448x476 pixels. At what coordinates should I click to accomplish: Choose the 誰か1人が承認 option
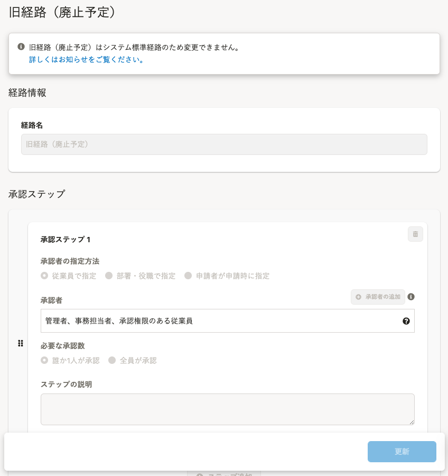pos(44,360)
